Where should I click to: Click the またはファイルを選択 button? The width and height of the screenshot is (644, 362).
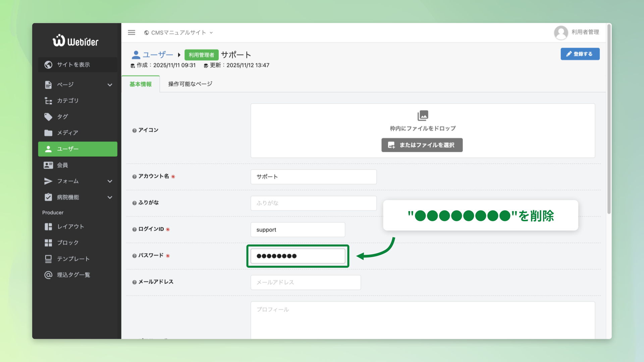click(x=422, y=145)
